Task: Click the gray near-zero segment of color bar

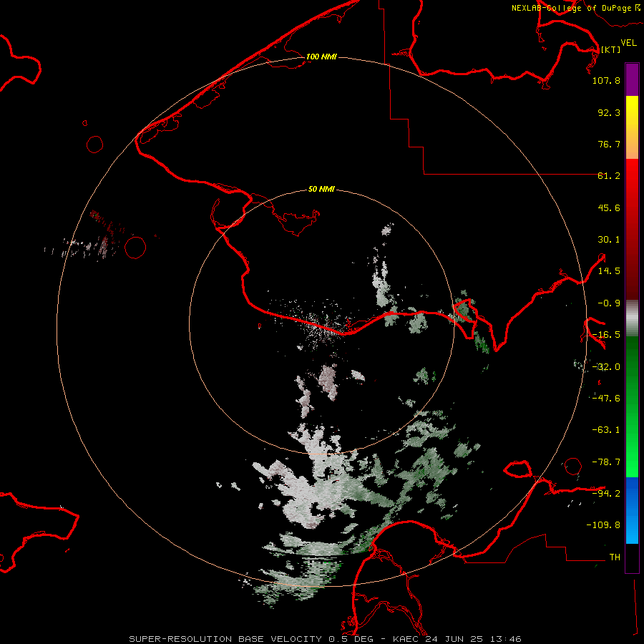Action: [x=632, y=318]
